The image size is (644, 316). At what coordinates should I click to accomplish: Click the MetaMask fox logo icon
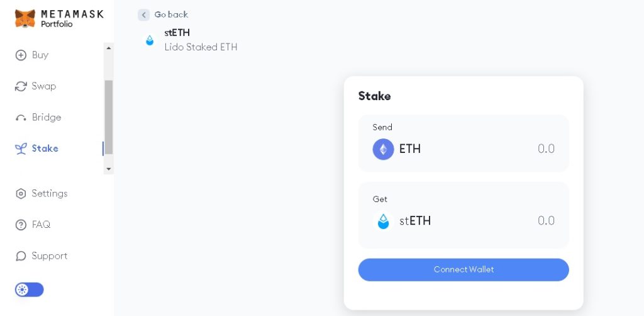pos(25,18)
